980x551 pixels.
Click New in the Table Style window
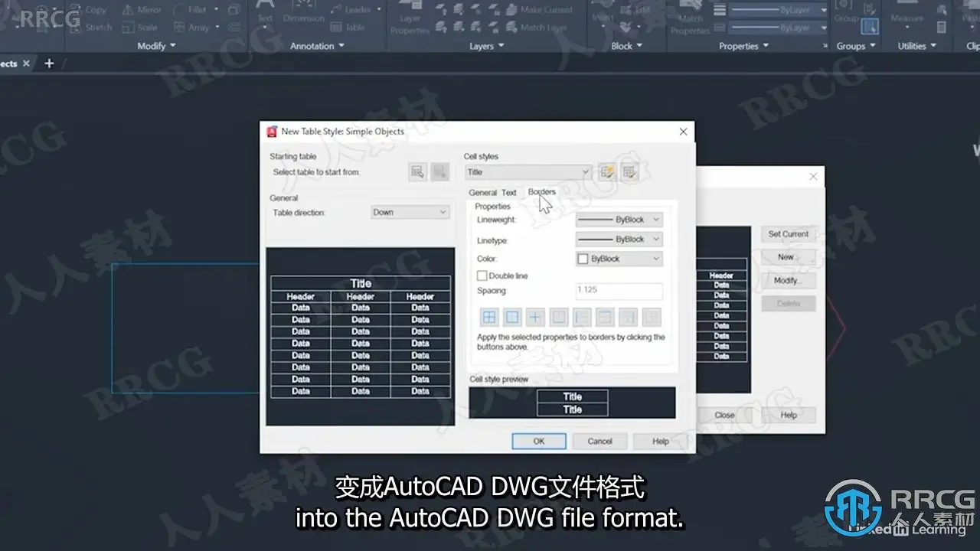[x=789, y=257]
